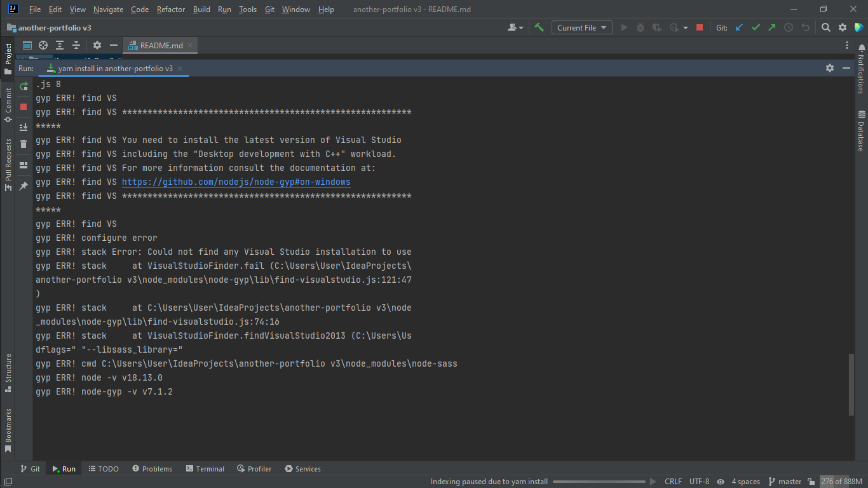Open master Git branch popup
The image size is (868, 488).
pyautogui.click(x=785, y=482)
